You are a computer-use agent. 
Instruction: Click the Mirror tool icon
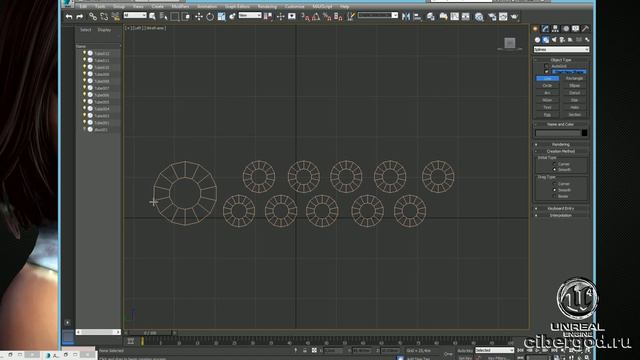coord(406,16)
